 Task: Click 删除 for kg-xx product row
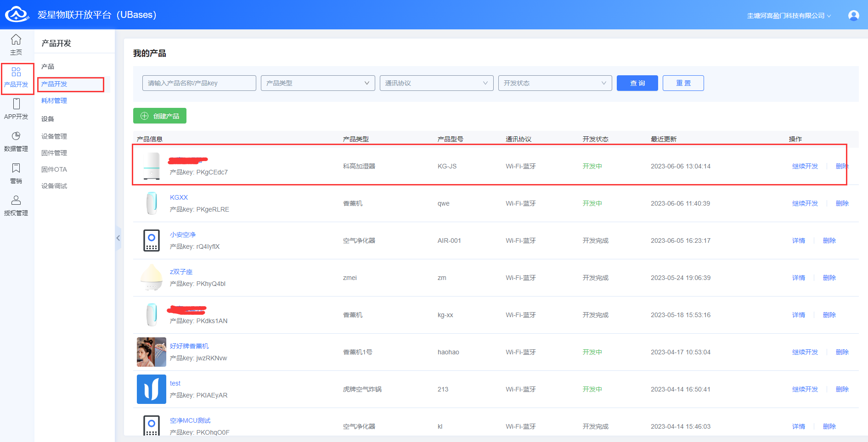[x=829, y=315]
